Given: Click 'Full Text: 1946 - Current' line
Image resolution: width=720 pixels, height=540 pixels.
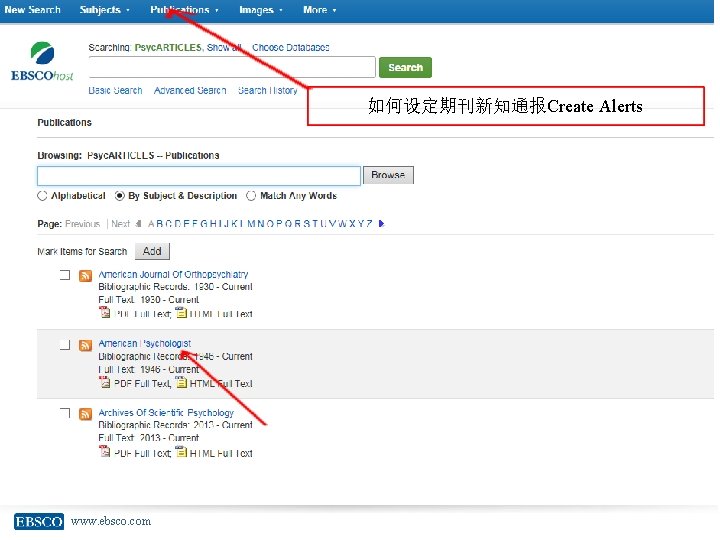Looking at the screenshot, I should pyautogui.click(x=149, y=369).
